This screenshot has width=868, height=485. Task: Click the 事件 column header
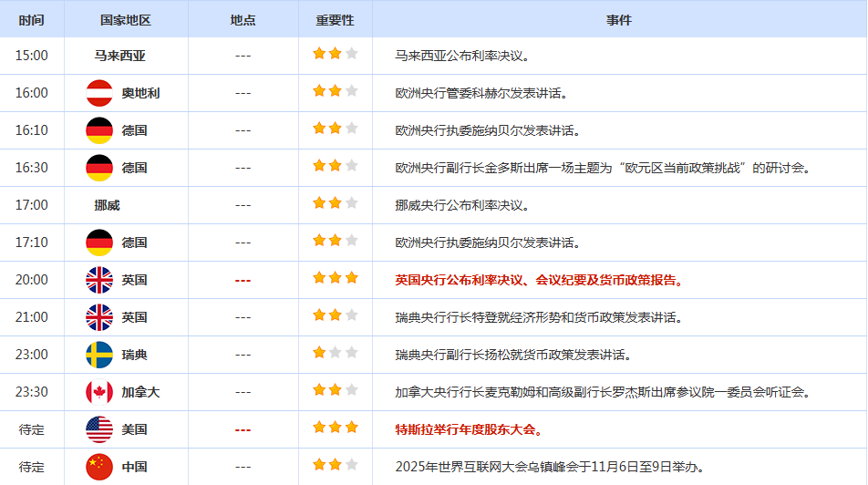tap(619, 19)
